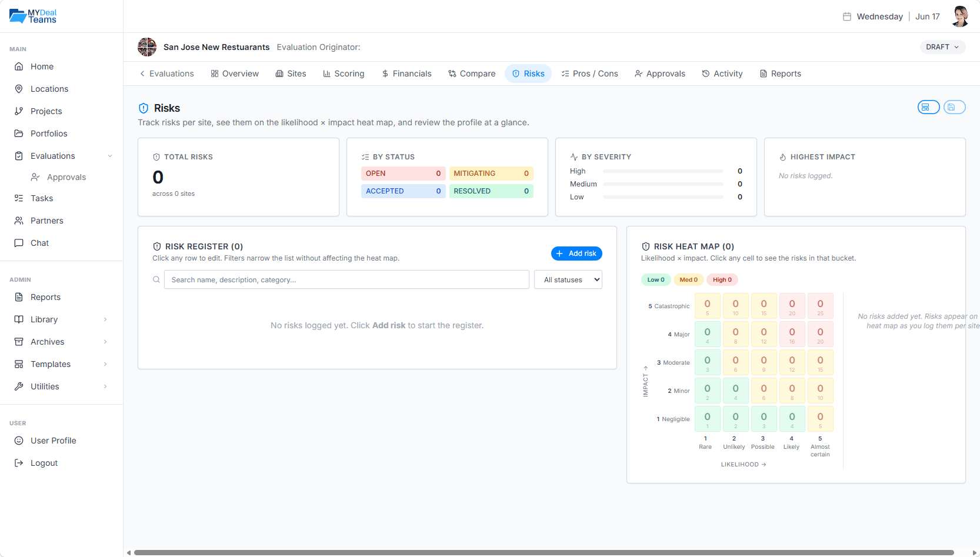Click the San Jose New Restuarants thumbnail

click(x=147, y=47)
